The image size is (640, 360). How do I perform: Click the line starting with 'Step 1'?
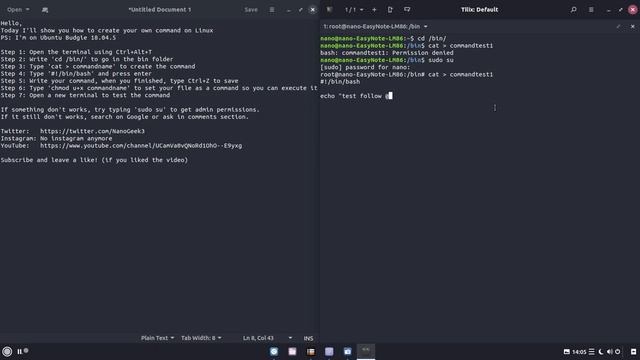pyautogui.click(x=76, y=52)
